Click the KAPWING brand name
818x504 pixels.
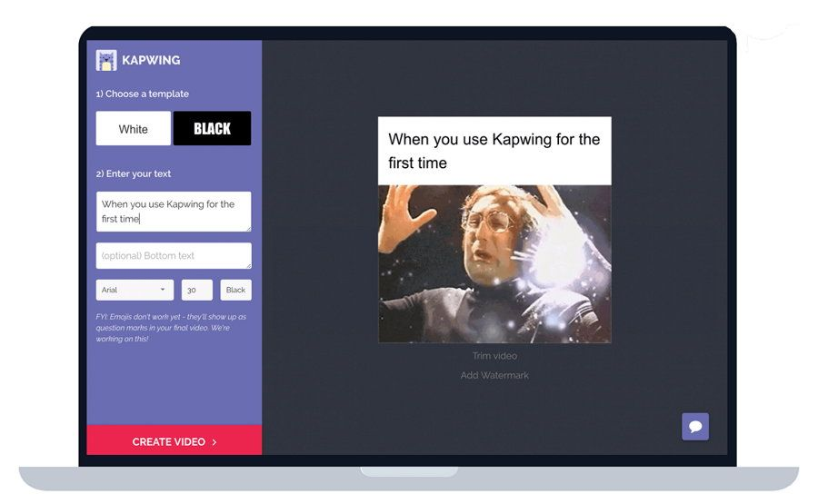click(x=151, y=61)
